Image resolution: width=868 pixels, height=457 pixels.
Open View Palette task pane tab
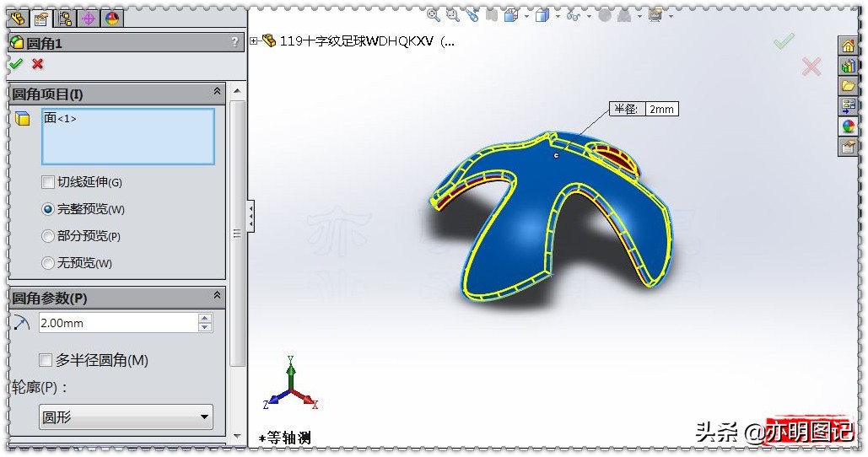tap(848, 105)
